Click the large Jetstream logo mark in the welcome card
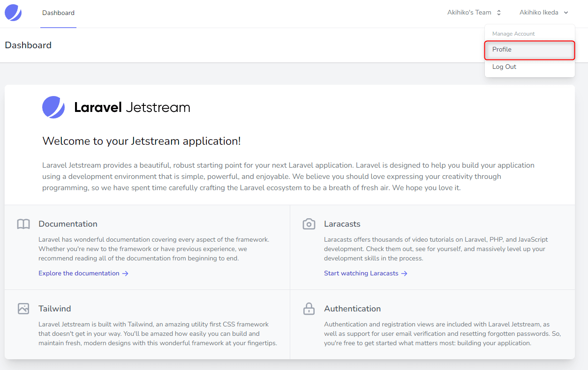 coord(53,107)
